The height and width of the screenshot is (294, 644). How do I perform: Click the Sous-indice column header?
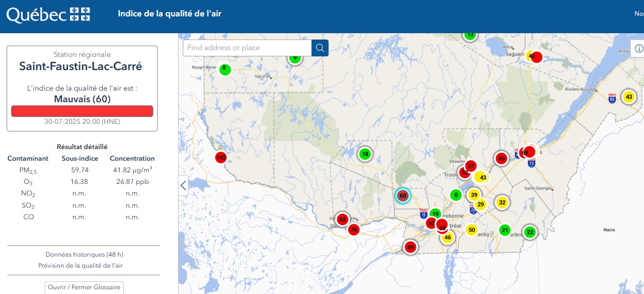tap(79, 159)
